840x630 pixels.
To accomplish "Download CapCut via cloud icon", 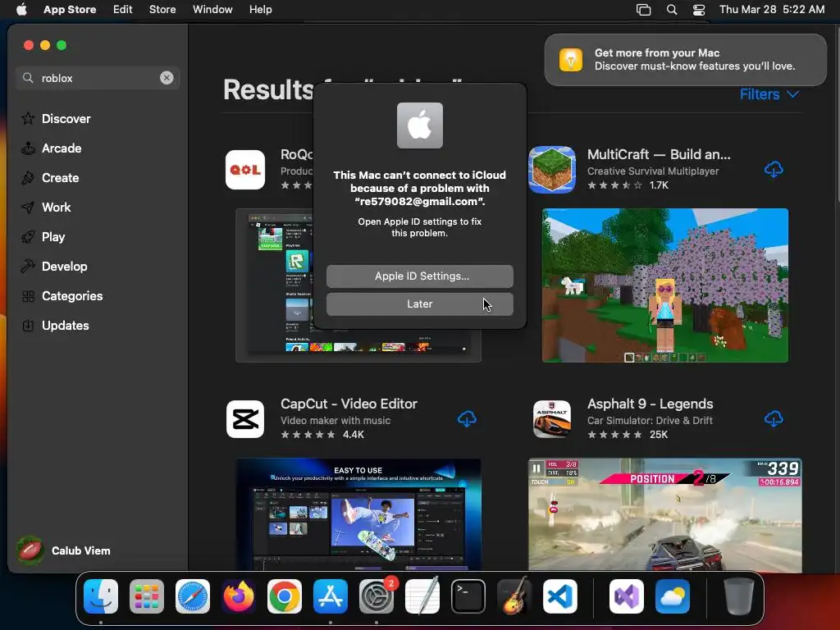I will tap(467, 418).
